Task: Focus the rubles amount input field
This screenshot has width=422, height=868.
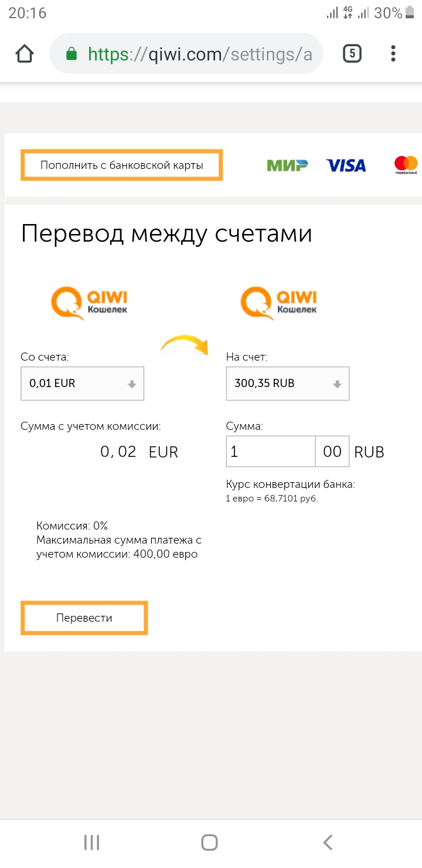Action: tap(270, 452)
